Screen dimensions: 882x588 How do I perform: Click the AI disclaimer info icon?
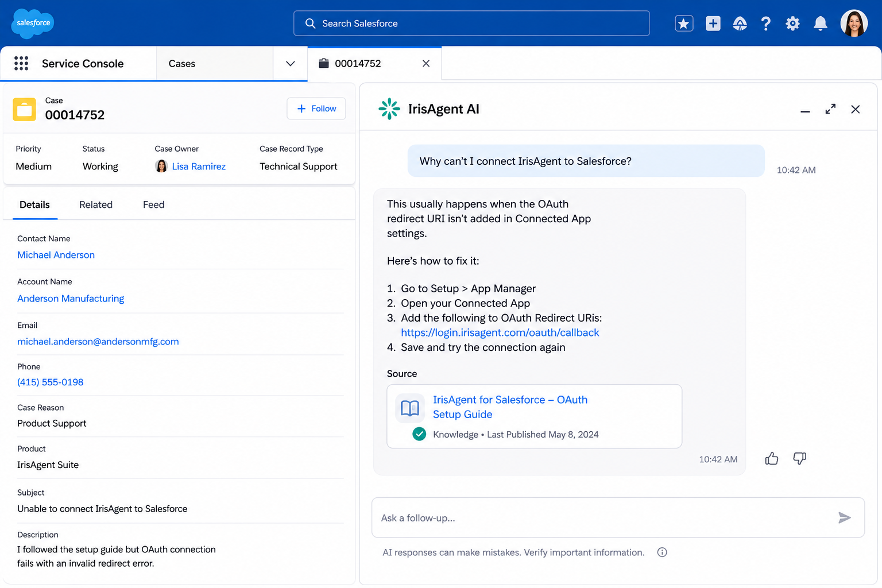661,552
